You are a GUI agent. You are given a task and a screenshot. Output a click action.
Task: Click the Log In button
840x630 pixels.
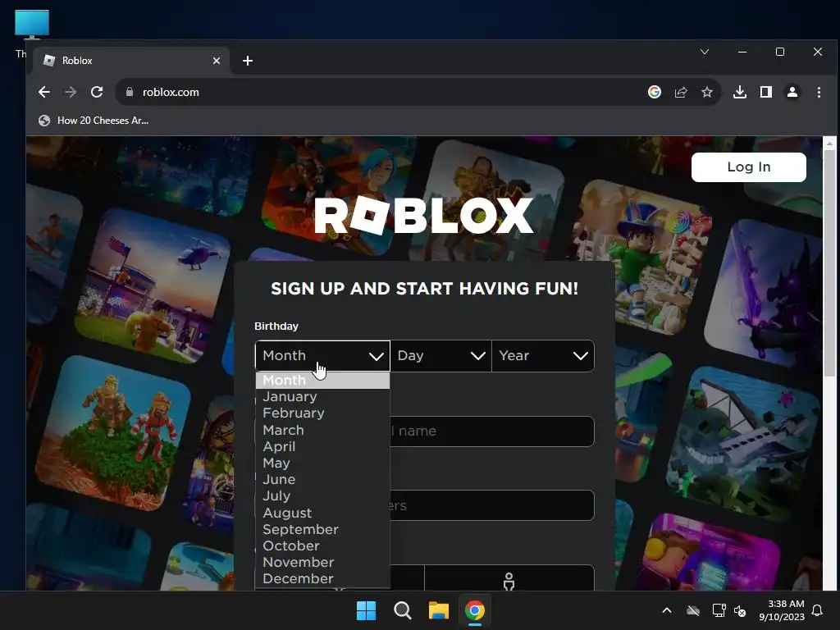(x=748, y=167)
